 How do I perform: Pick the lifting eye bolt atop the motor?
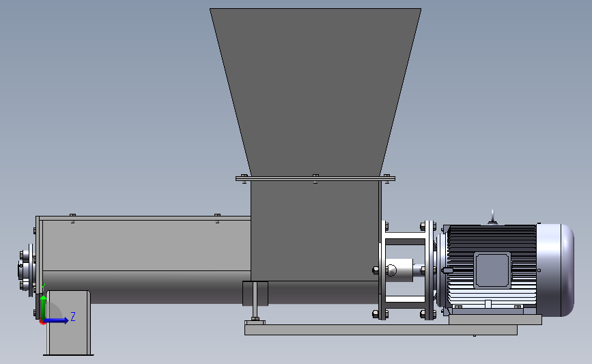pyautogui.click(x=492, y=217)
